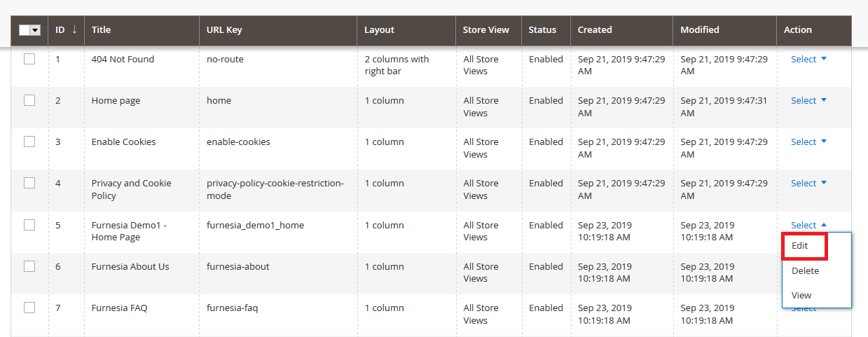Choose Edit from the open action menu
Screen dimensions: 868x337
[x=800, y=246]
